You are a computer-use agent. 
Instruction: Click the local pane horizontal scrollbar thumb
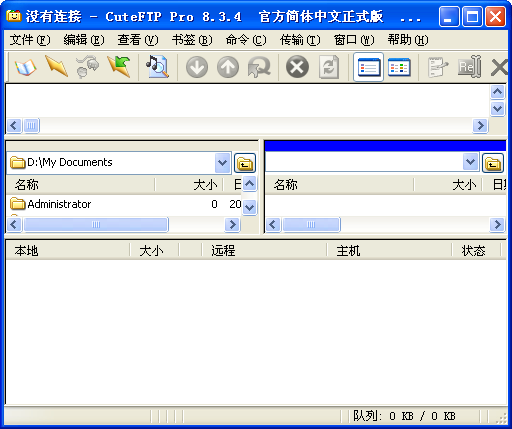pyautogui.click(x=96, y=224)
